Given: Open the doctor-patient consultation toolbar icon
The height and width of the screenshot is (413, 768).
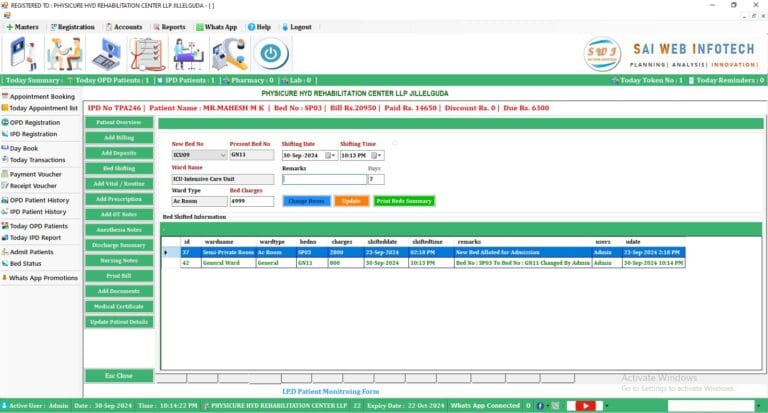Looking at the screenshot, I should tap(64, 54).
